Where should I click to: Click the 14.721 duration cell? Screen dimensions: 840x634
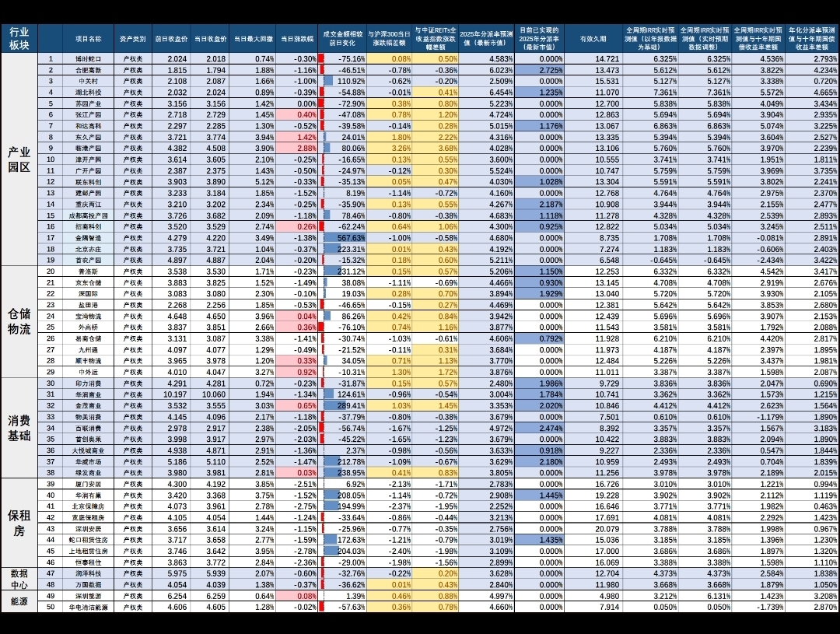pyautogui.click(x=593, y=59)
